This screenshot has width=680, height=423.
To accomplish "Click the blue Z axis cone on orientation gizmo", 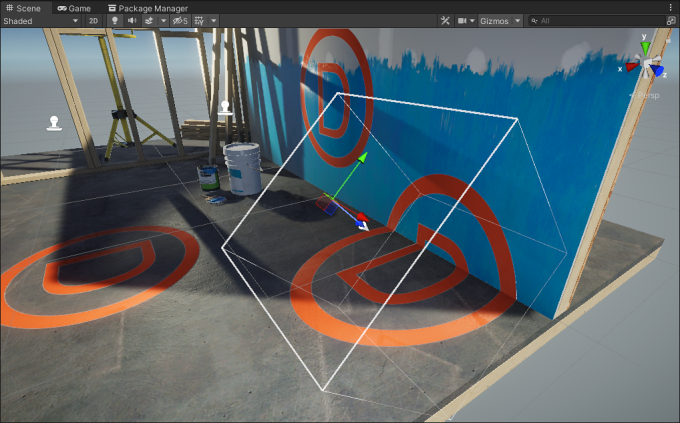I will coord(657,71).
